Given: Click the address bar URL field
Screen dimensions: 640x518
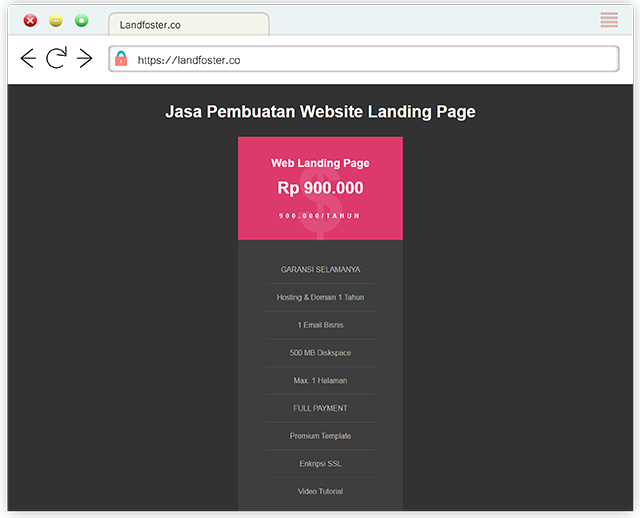Looking at the screenshot, I should [370, 60].
